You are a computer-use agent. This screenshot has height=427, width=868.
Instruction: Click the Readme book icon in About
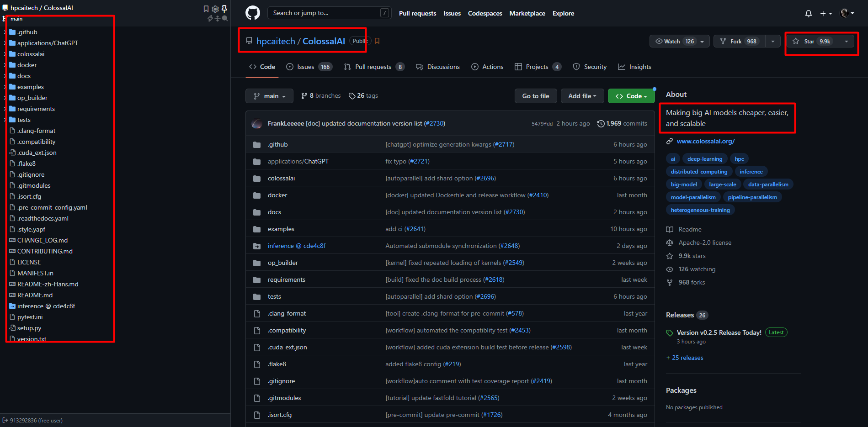(670, 230)
